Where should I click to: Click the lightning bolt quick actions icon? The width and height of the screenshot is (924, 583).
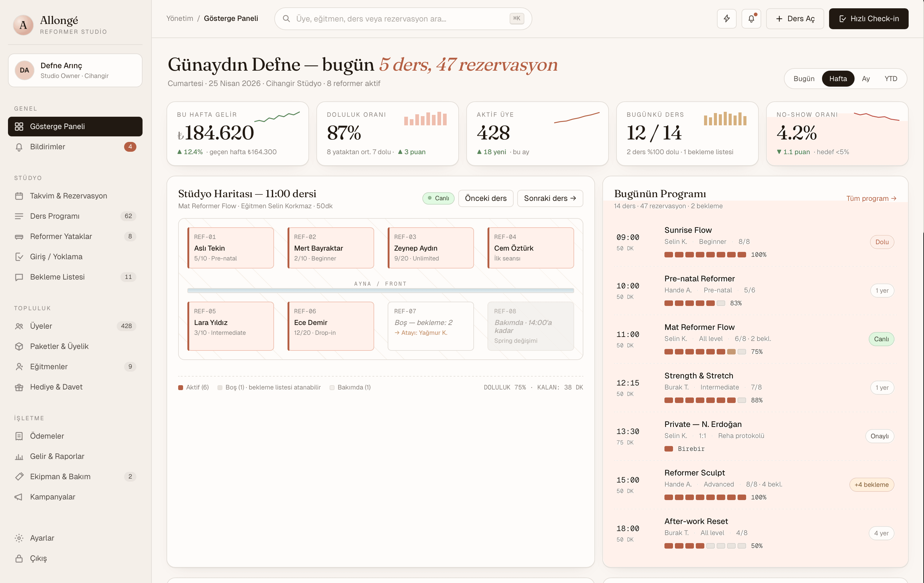726,18
